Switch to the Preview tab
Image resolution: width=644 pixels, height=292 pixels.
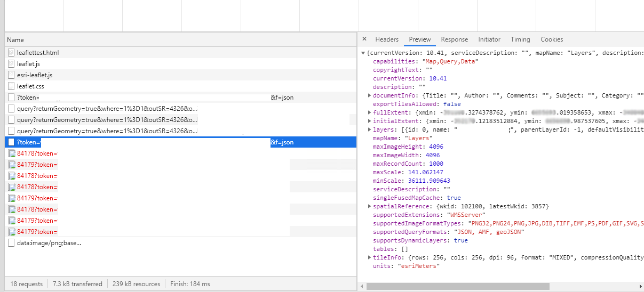(x=420, y=39)
